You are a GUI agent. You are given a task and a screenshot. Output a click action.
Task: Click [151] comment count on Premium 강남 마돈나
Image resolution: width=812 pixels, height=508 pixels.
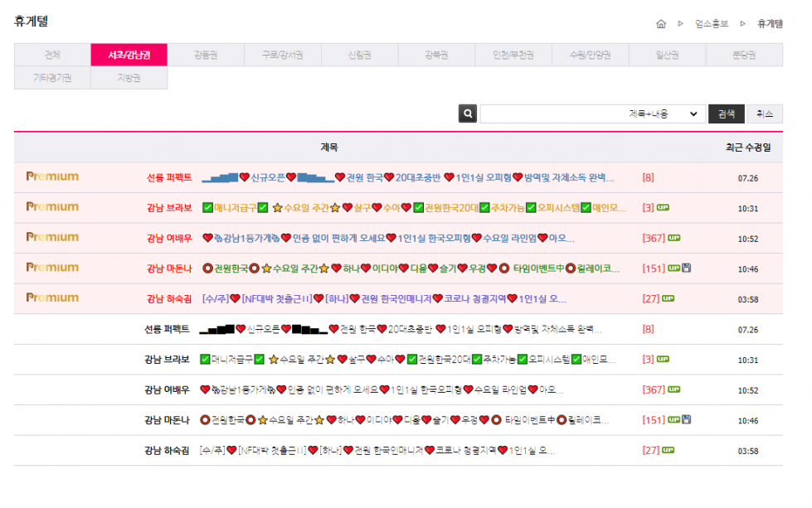point(654,269)
